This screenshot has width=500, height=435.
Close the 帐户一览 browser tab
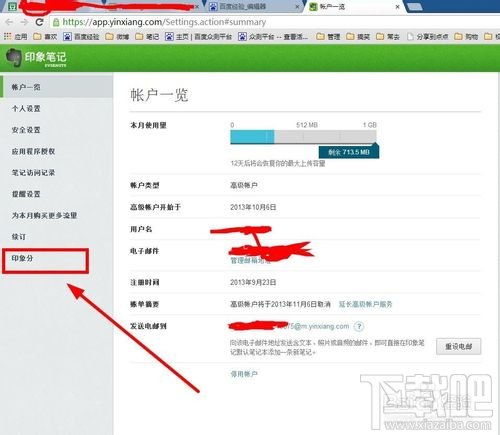point(397,7)
